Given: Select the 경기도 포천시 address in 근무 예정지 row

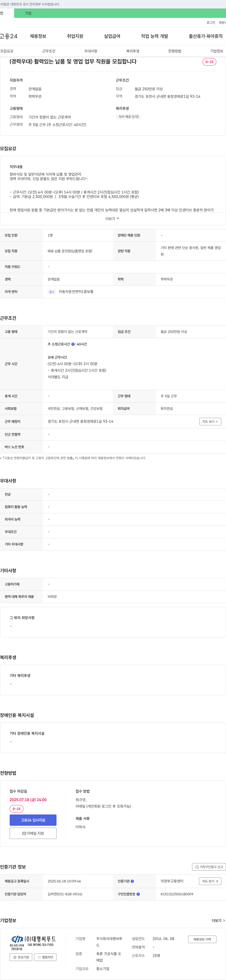Looking at the screenshot, I should pyautogui.click(x=81, y=422).
